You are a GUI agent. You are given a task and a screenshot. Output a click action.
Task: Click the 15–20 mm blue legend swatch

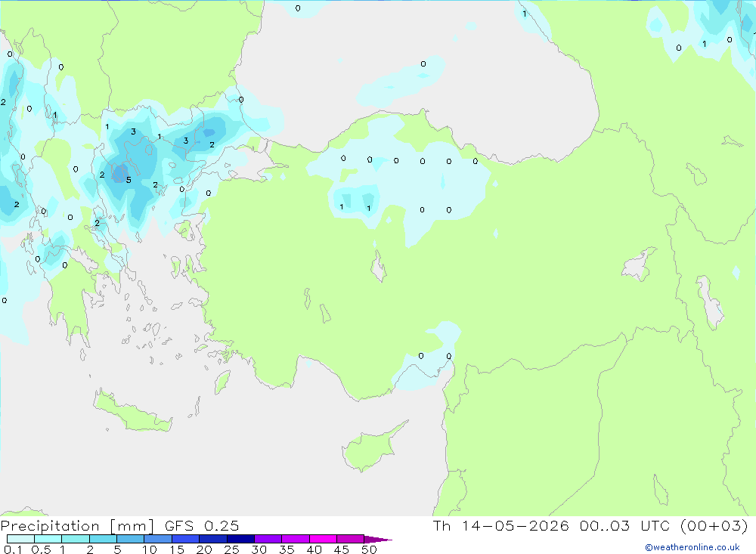click(x=185, y=539)
